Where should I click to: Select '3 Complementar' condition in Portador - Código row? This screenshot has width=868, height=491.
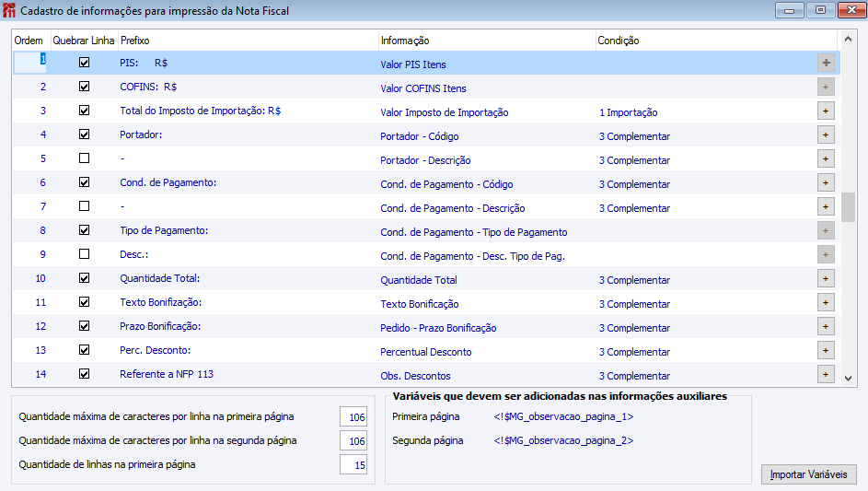[x=634, y=136]
